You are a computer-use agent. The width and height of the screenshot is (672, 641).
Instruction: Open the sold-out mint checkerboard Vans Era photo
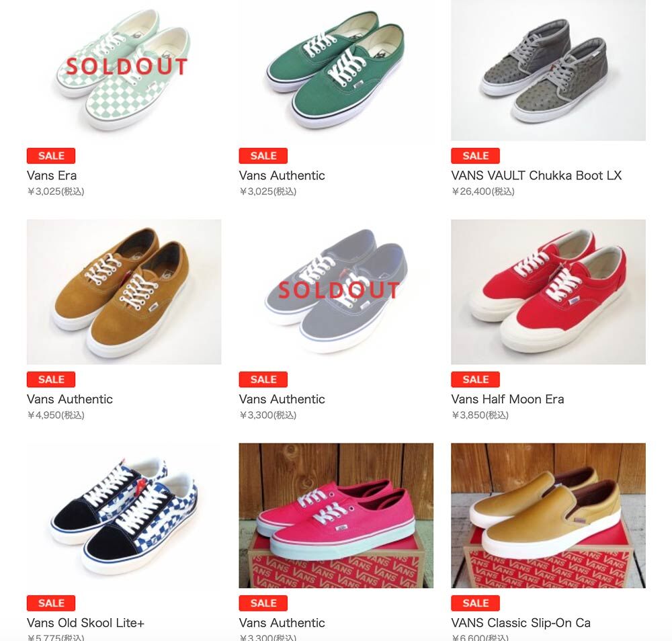[x=124, y=71]
